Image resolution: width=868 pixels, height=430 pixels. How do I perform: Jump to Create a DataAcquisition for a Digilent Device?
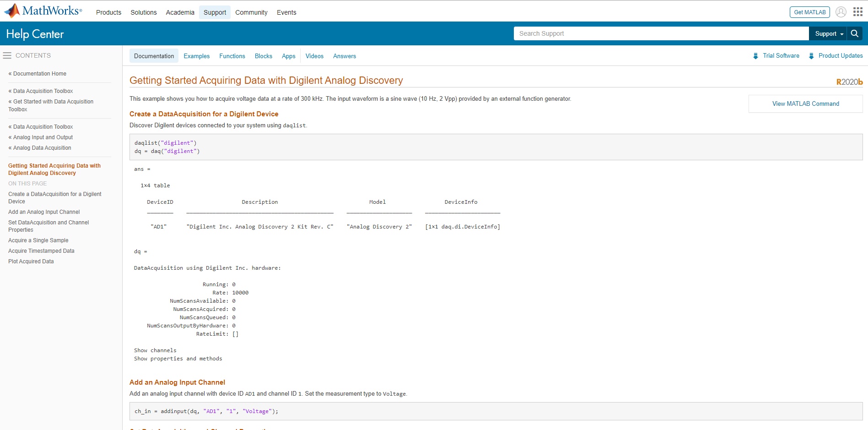click(55, 197)
